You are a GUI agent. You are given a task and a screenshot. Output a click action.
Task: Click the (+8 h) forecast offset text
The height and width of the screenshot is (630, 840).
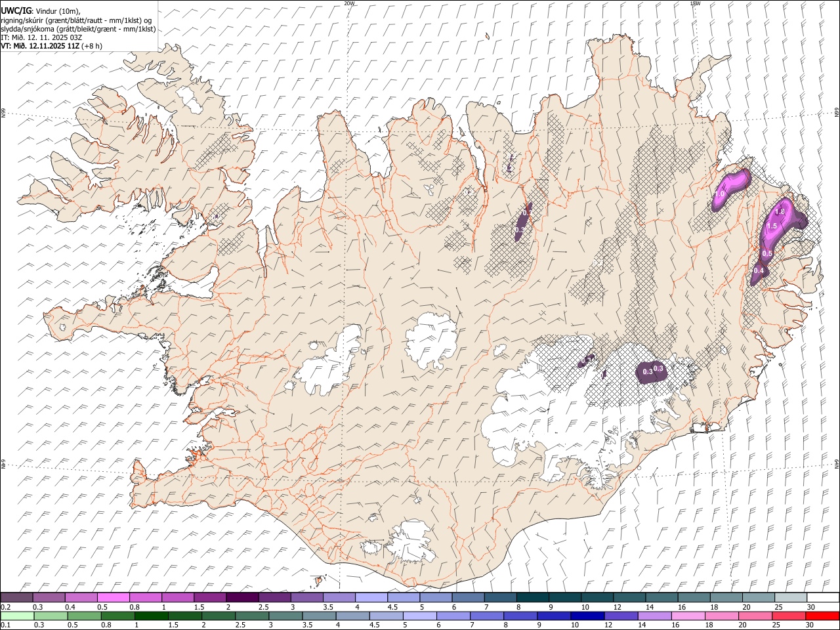pyautogui.click(x=92, y=46)
